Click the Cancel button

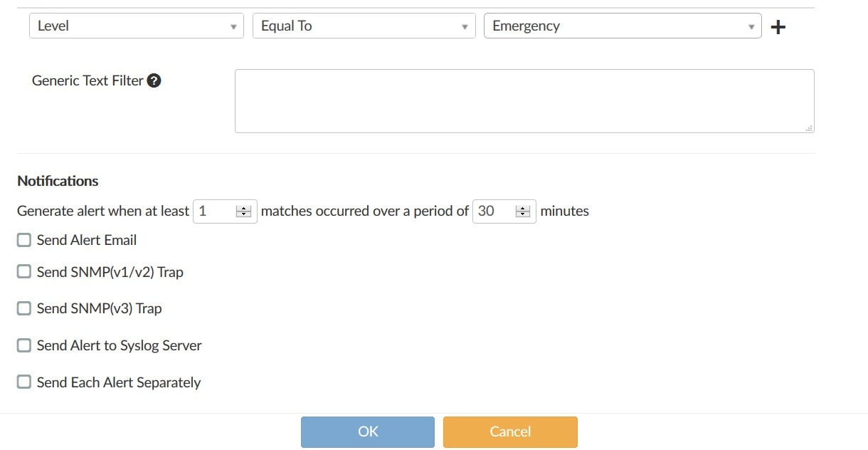pyautogui.click(x=510, y=431)
